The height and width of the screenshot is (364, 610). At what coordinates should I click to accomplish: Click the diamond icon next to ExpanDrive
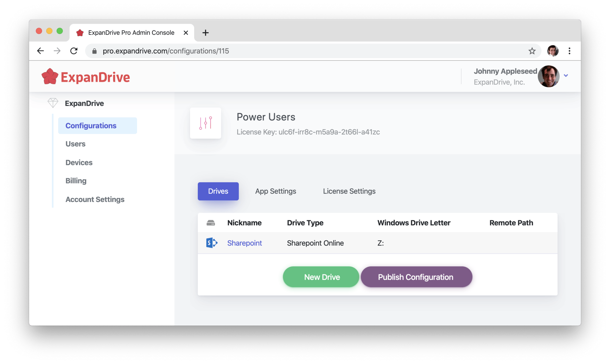[x=53, y=102]
